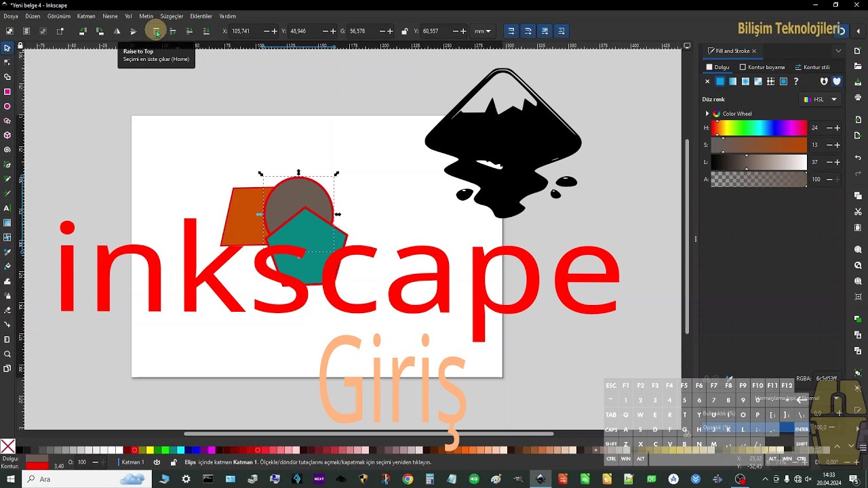The image size is (868, 488).
Task: Open the mm units dropdown
Action: point(482,31)
